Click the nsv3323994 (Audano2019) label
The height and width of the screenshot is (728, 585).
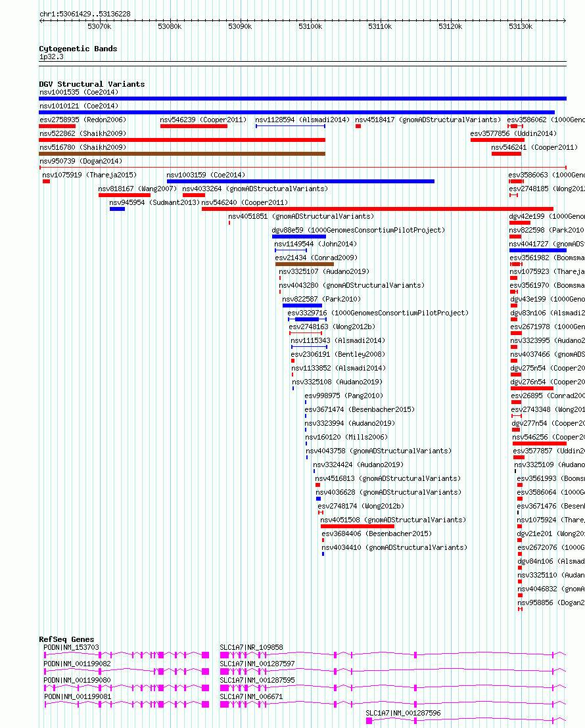350,423
